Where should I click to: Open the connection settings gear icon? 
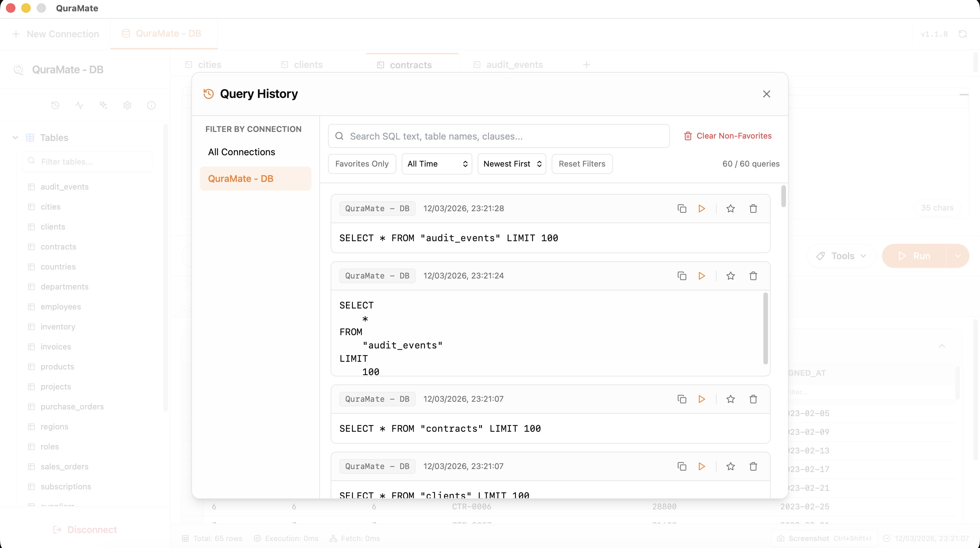[127, 105]
